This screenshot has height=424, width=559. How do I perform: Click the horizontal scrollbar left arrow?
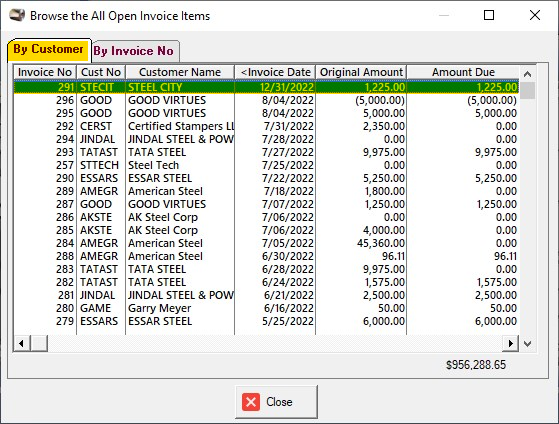tap(22, 344)
